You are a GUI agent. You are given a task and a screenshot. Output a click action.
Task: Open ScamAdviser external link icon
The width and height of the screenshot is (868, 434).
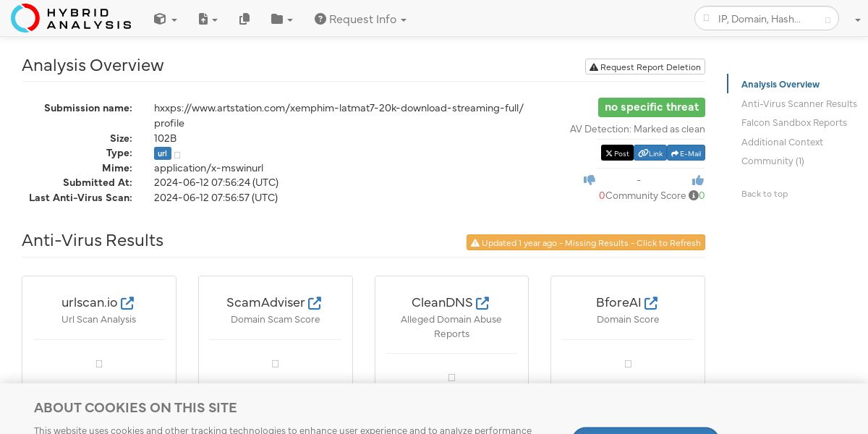click(315, 303)
